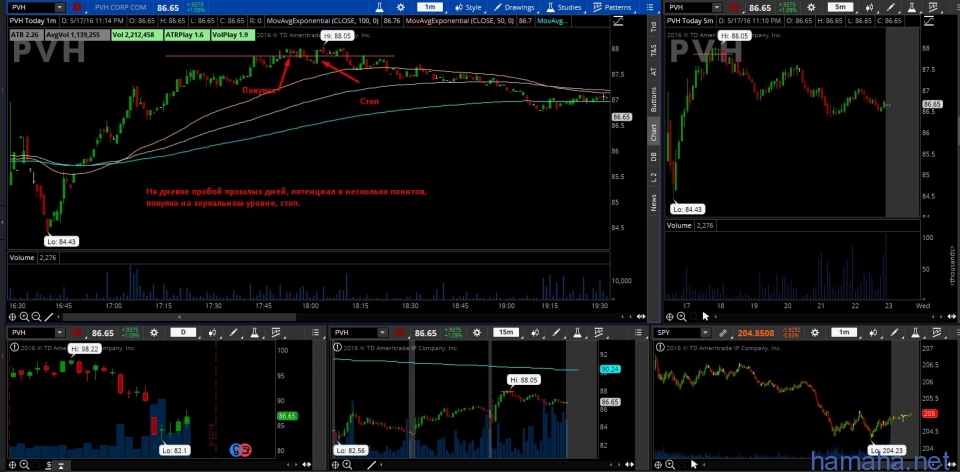This screenshot has height=472, width=960.
Task: Open the main chart's list menu icon
Action: [650, 7]
